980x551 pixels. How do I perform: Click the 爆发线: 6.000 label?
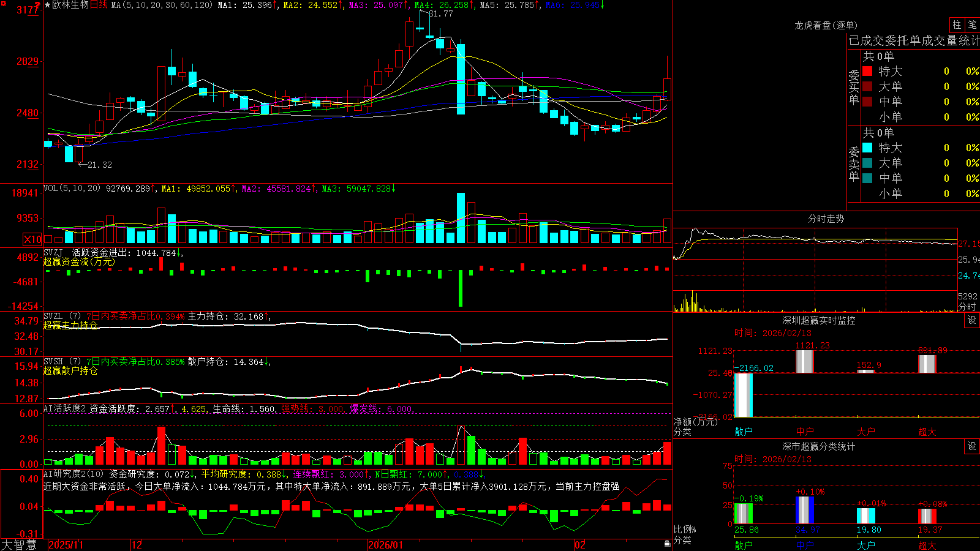(382, 408)
